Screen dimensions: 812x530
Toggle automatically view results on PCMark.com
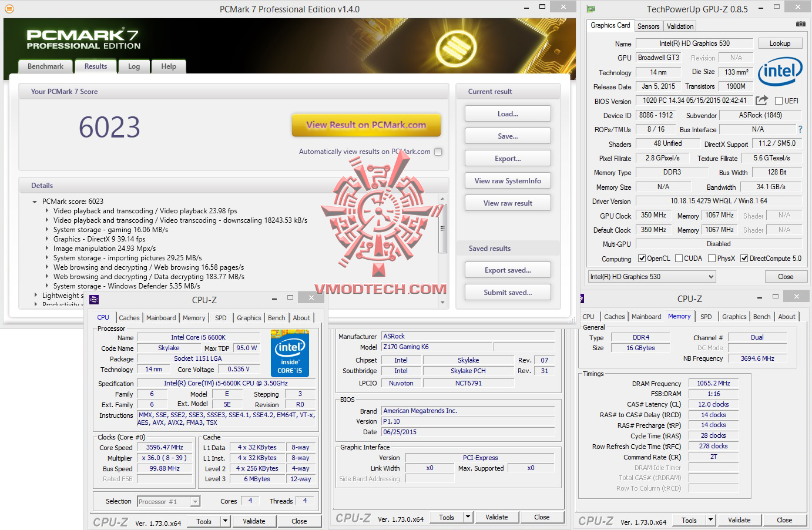click(438, 152)
